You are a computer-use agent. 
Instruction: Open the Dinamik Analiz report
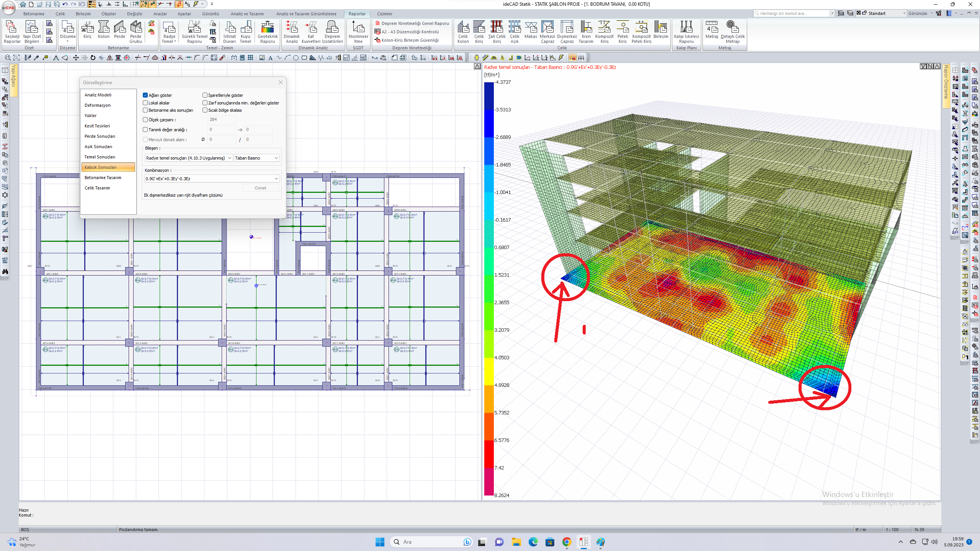pos(292,32)
